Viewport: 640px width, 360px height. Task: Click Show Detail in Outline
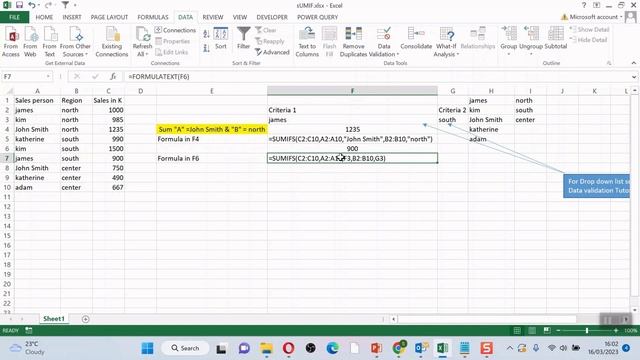tap(589, 29)
